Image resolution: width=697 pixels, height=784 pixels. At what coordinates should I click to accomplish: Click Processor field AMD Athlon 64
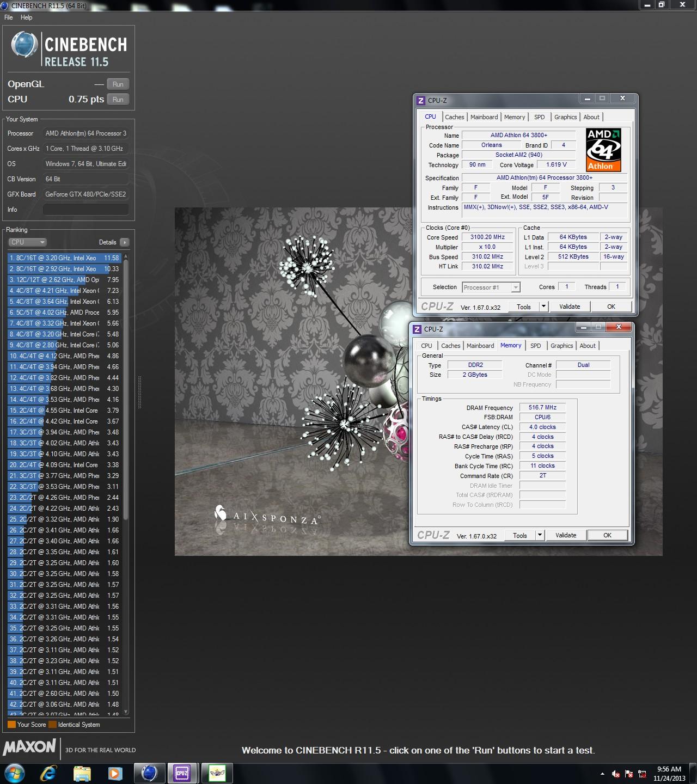pyautogui.click(x=86, y=133)
